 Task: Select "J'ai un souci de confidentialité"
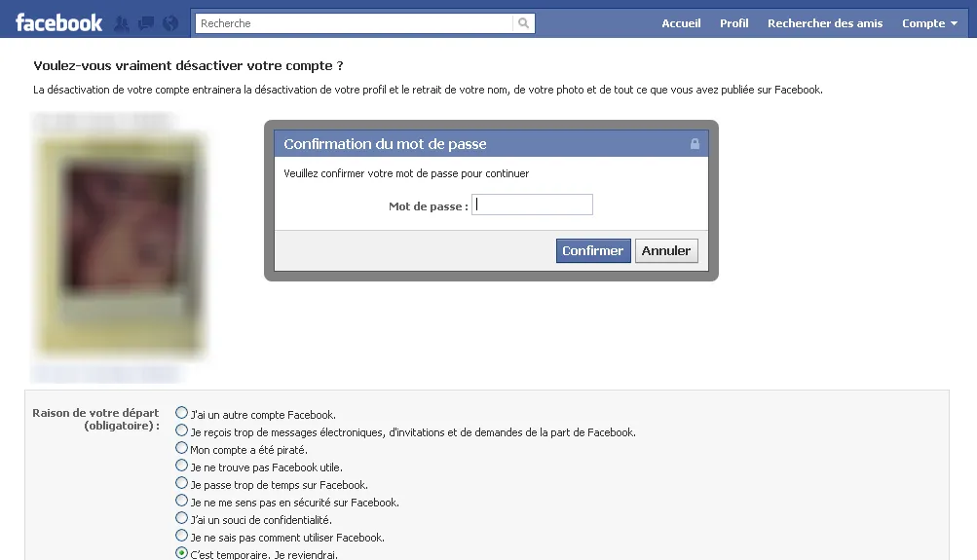click(x=181, y=517)
